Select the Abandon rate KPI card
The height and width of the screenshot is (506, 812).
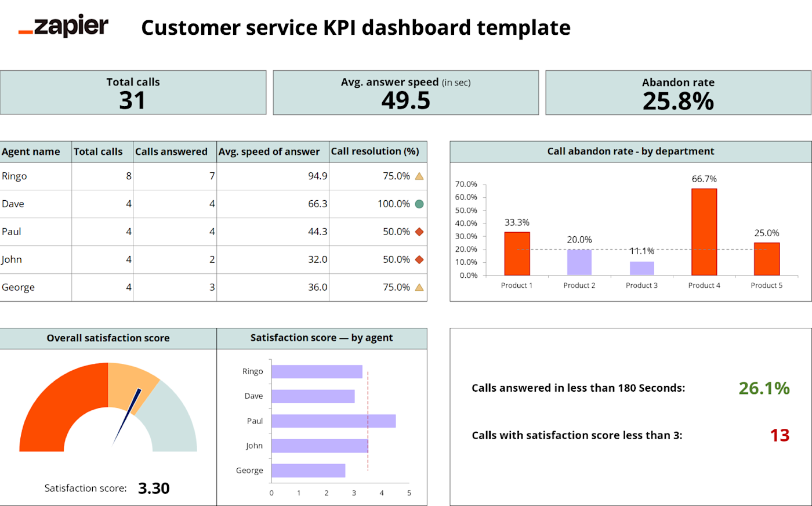[679, 92]
